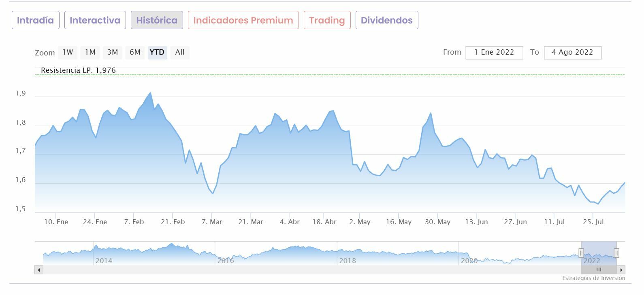Grab the left navigator range handle
This screenshot has width=644, height=295.
click(x=581, y=253)
